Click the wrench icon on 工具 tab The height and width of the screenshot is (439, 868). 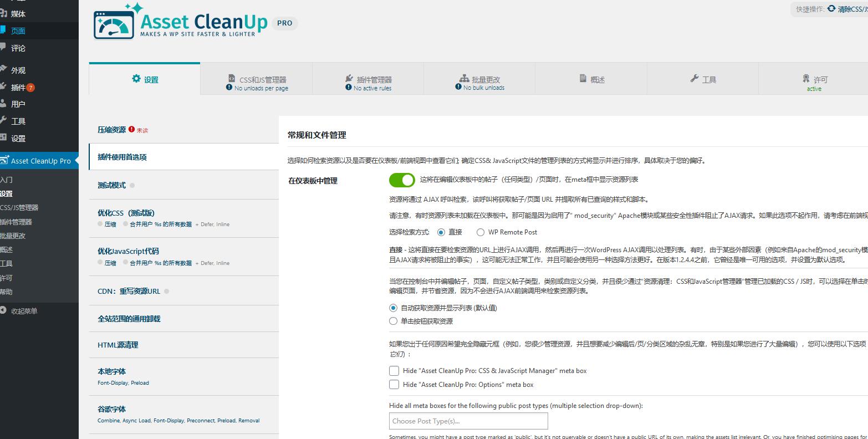[x=694, y=79]
